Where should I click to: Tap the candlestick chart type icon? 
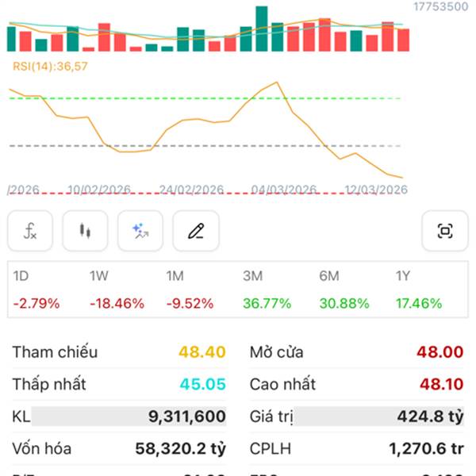(85, 232)
